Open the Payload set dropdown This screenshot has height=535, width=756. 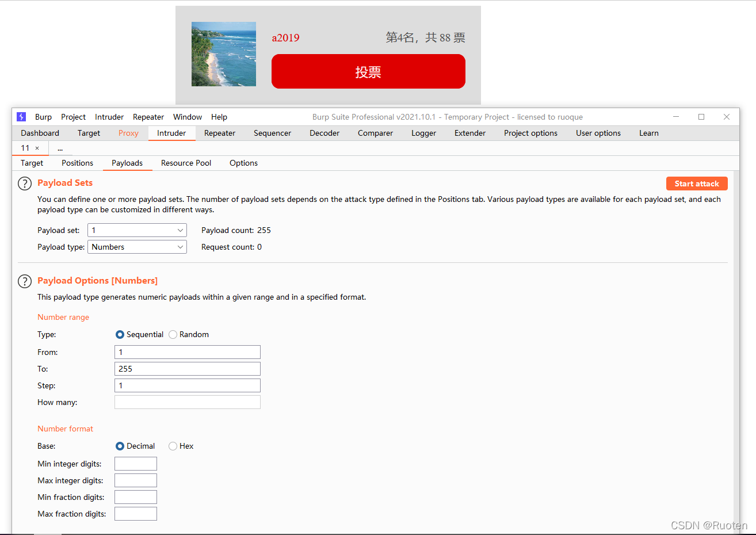137,230
